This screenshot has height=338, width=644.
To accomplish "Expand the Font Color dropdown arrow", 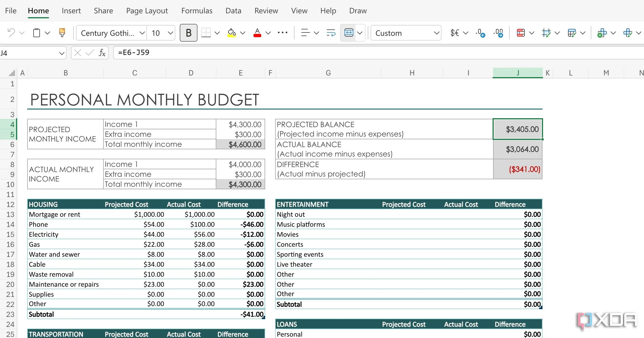I will (268, 33).
